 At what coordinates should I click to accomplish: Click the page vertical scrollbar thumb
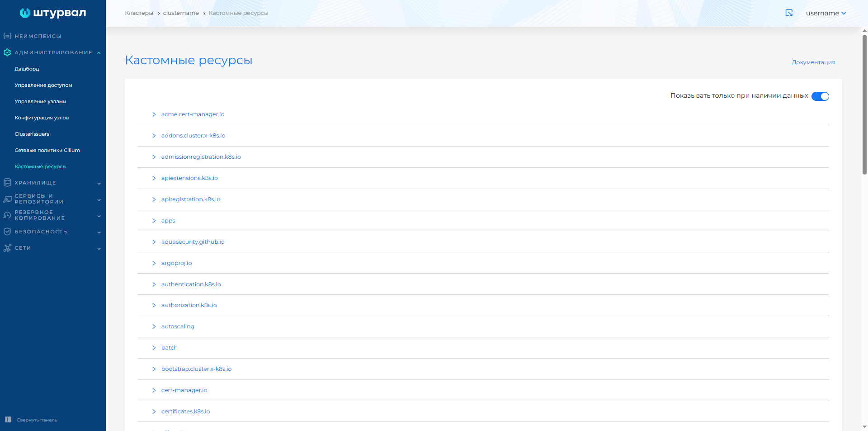(x=864, y=104)
